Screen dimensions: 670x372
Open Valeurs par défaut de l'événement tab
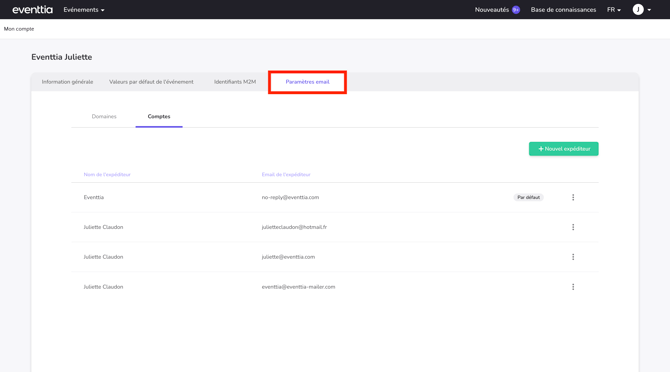tap(151, 82)
